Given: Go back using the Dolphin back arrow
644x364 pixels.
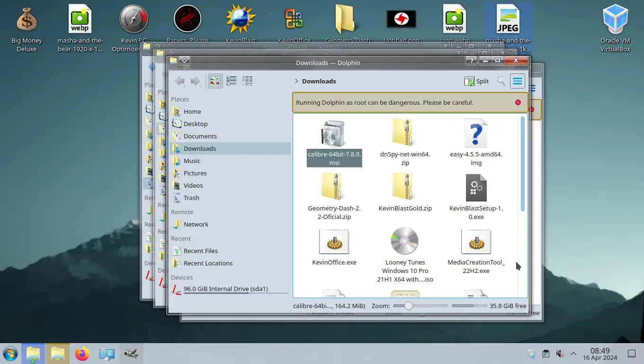Looking at the screenshot, I should point(180,81).
